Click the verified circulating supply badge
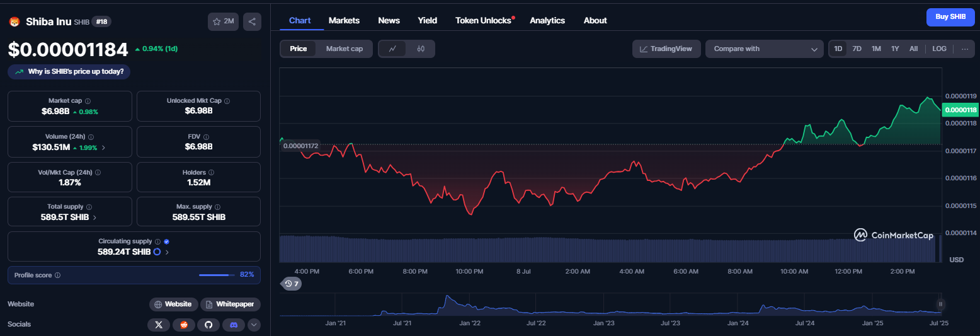Viewport: 980px width, 336px height. (166, 241)
